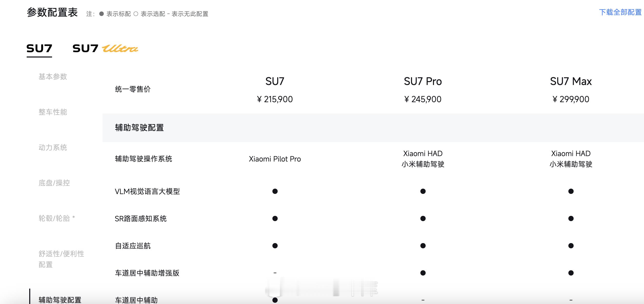This screenshot has height=304, width=644.
Task: Jump to 整车性能 section
Action: coord(53,112)
